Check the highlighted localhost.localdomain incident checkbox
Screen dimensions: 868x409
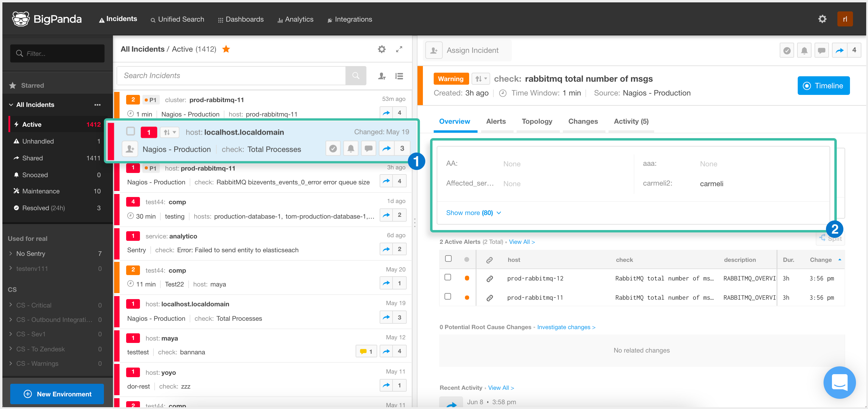pos(130,132)
